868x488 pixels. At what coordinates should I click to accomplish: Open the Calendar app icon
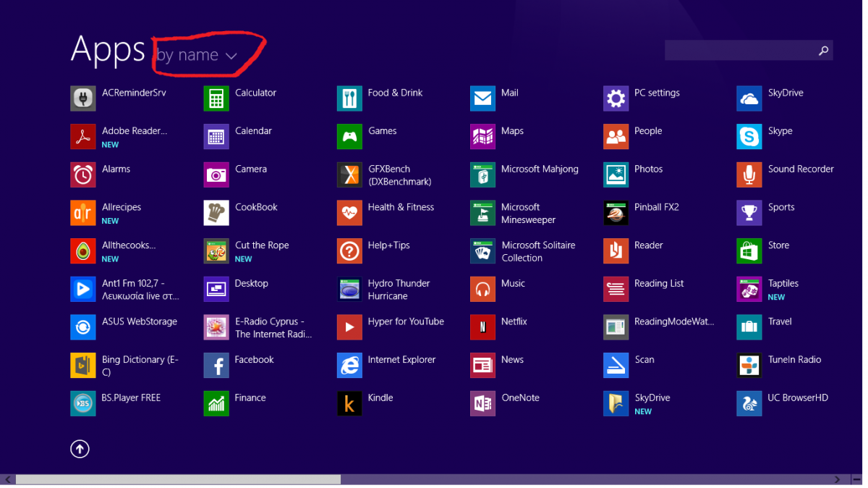(x=216, y=137)
